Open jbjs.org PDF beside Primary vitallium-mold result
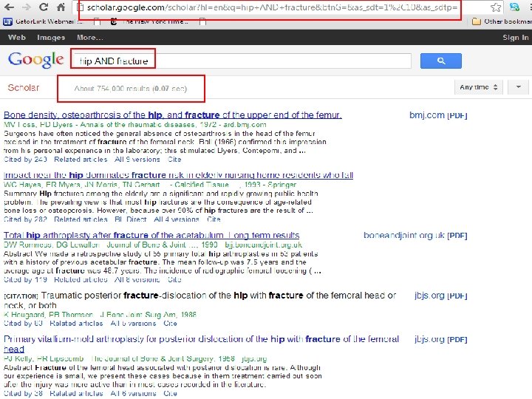 click(x=440, y=339)
